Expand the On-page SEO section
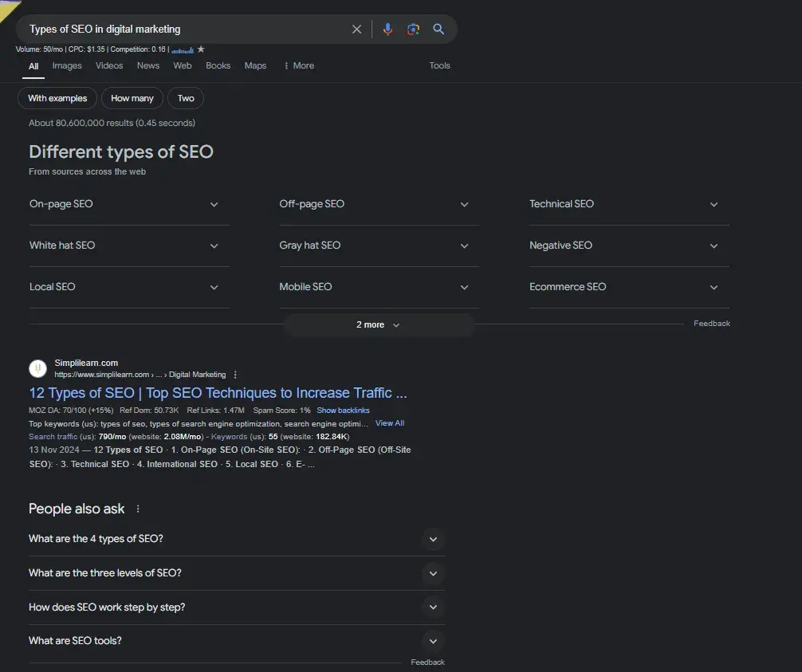This screenshot has height=672, width=802. (x=129, y=204)
